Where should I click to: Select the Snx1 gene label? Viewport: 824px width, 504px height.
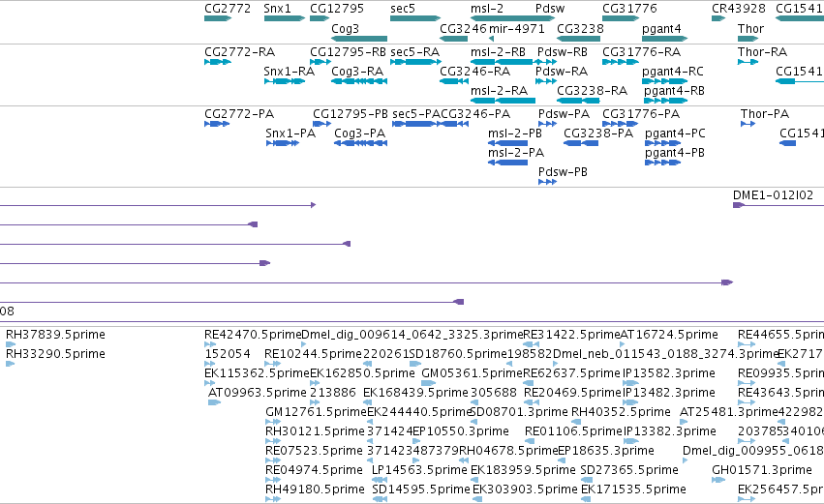(277, 9)
